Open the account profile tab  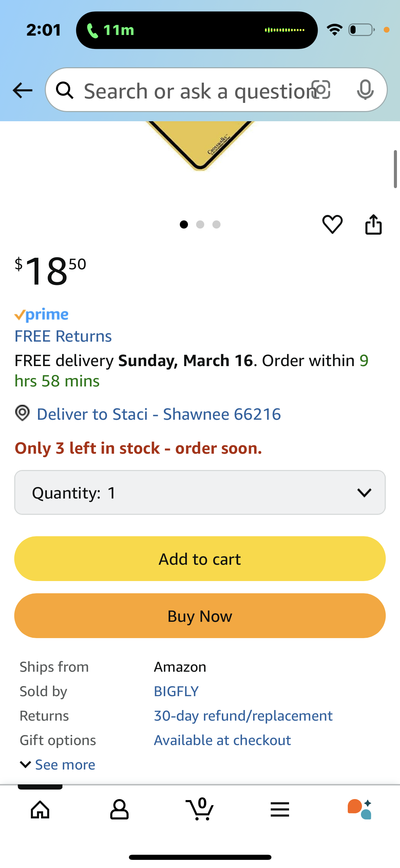coord(119,810)
